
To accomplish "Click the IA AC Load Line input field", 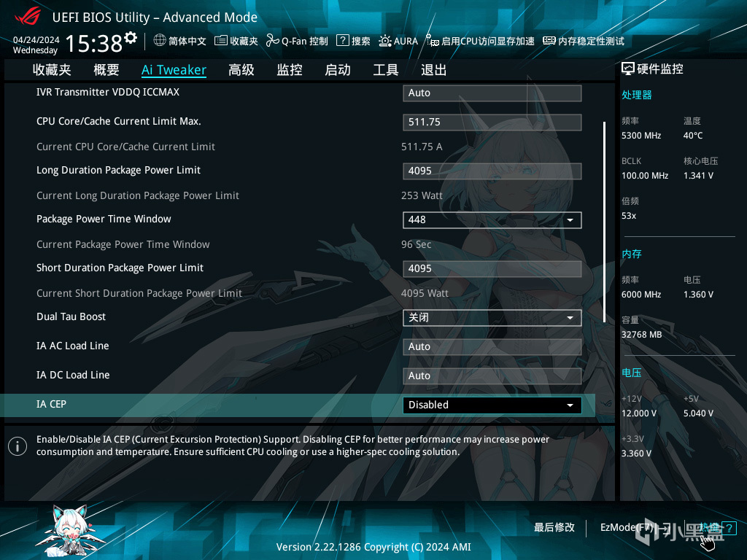I will click(x=492, y=346).
